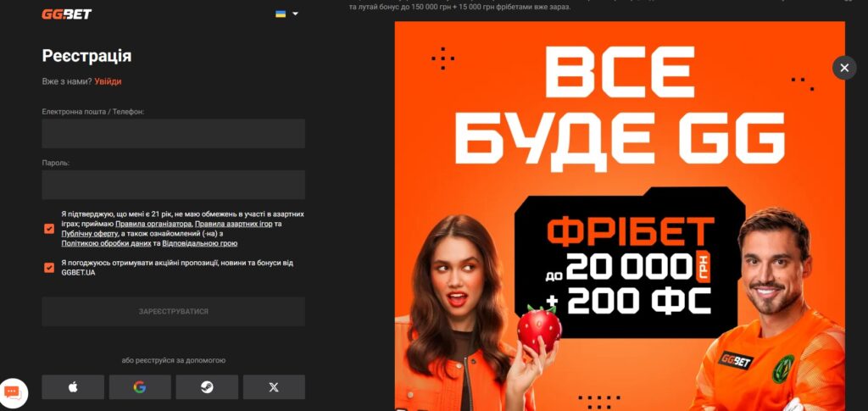Click the або реєструйся за допомогою text
This screenshot has width=868, height=411.
tap(173, 360)
